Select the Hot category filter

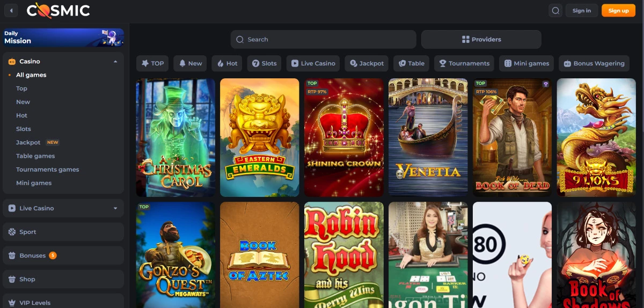click(227, 63)
